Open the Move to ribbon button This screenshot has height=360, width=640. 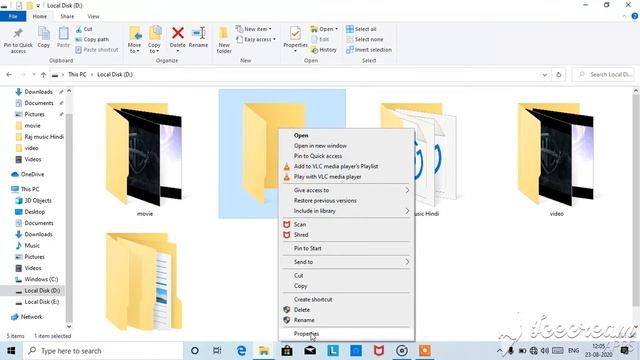click(x=134, y=40)
